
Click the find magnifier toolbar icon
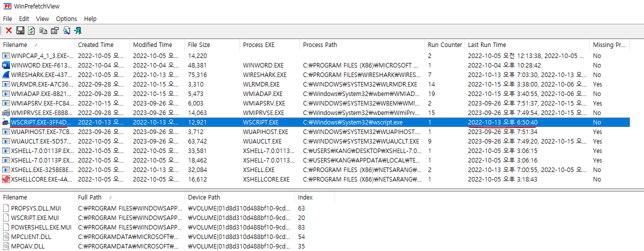66,30
